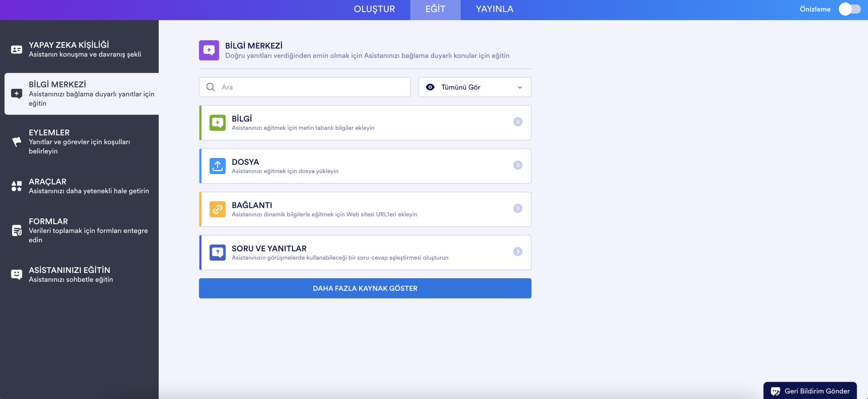Click the Asistanınızı Eğitin chat icon

(x=16, y=274)
